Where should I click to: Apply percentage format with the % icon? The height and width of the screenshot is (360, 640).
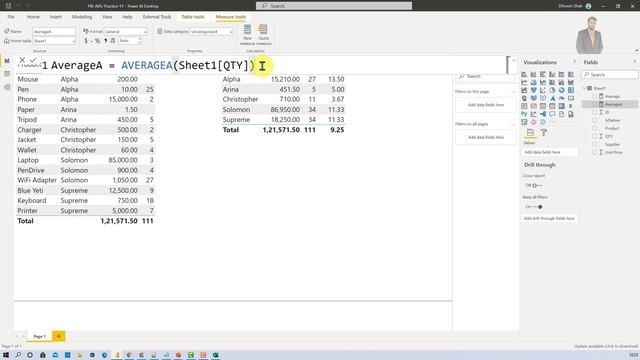tap(97, 41)
